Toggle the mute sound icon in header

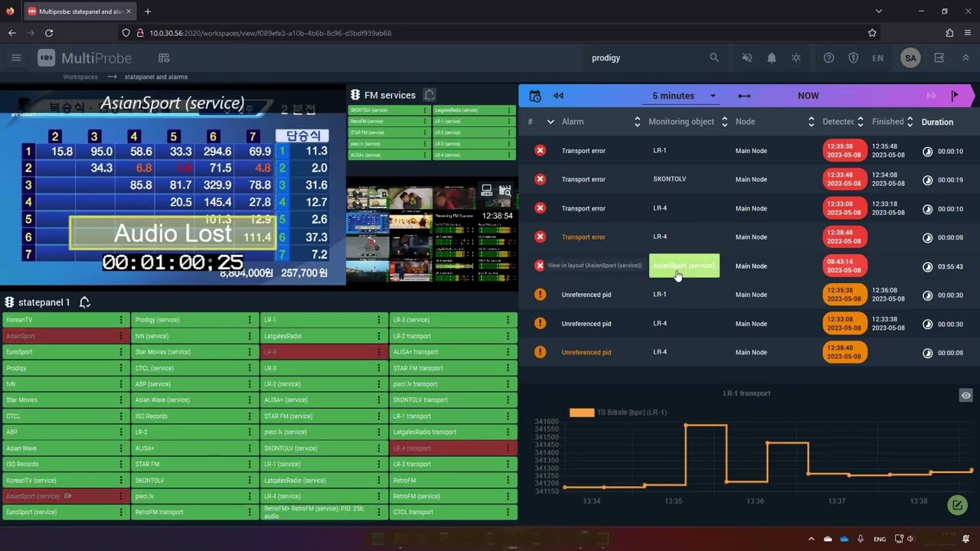coord(747,58)
